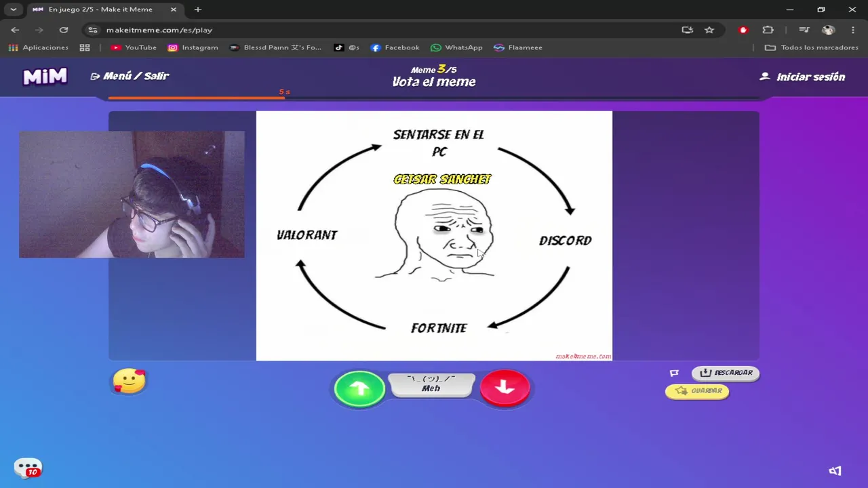Open Facebook bookmark
Screen dimensions: 868x488
(395, 47)
